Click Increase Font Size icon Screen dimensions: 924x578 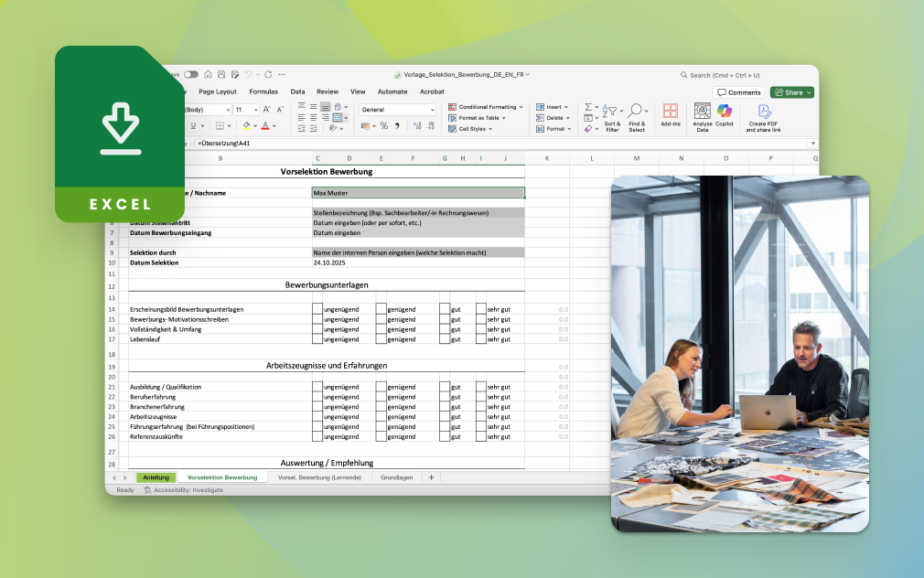267,110
